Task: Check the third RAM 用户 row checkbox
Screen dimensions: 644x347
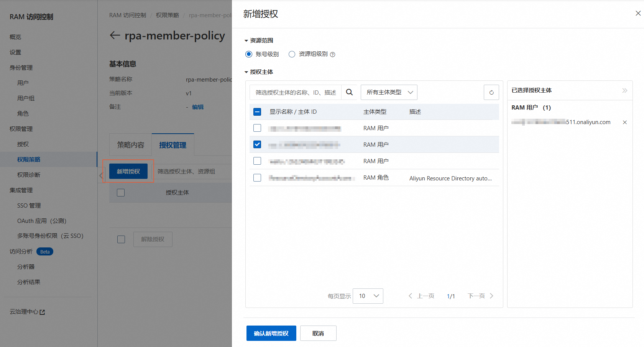Action: pos(257,161)
